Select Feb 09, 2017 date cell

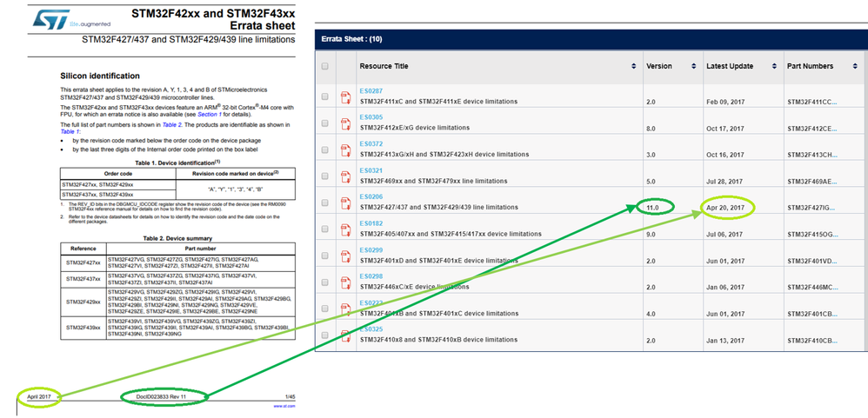[x=725, y=103]
